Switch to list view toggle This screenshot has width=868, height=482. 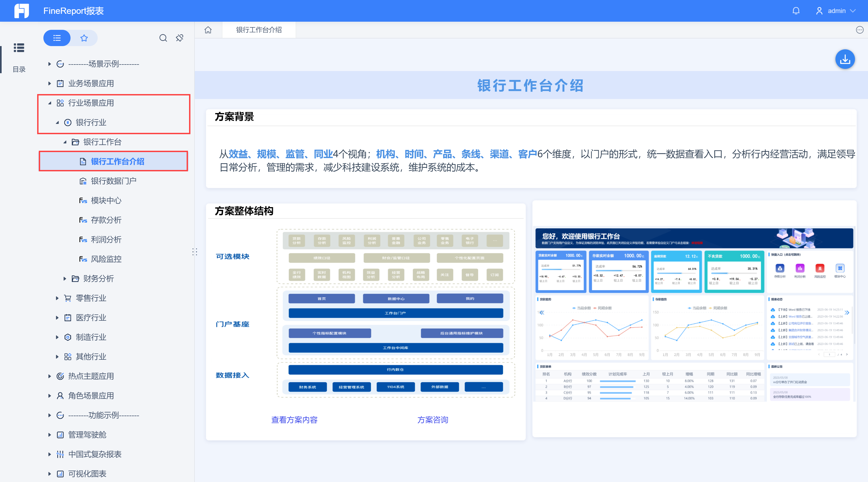point(57,38)
